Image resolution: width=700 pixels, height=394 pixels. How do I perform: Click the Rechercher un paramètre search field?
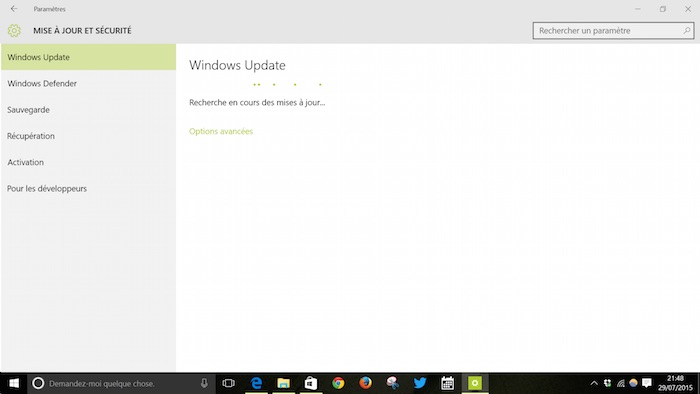(x=613, y=31)
